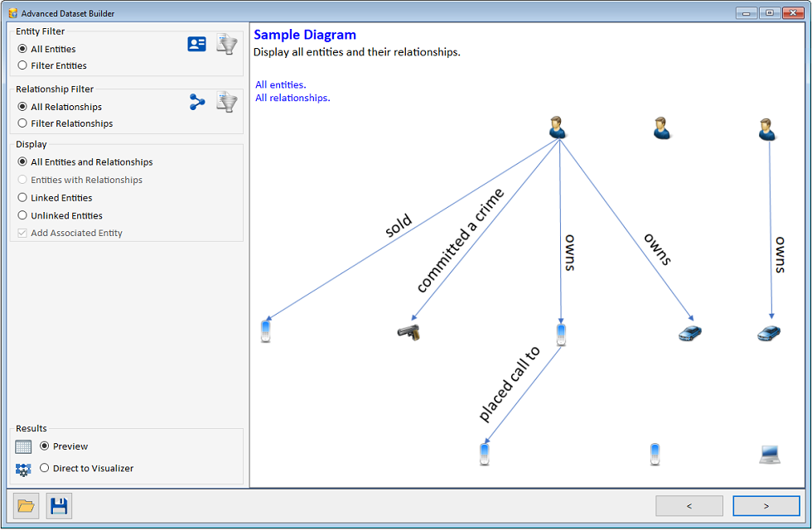
Task: Select Linked Entities display option
Action: pos(22,198)
